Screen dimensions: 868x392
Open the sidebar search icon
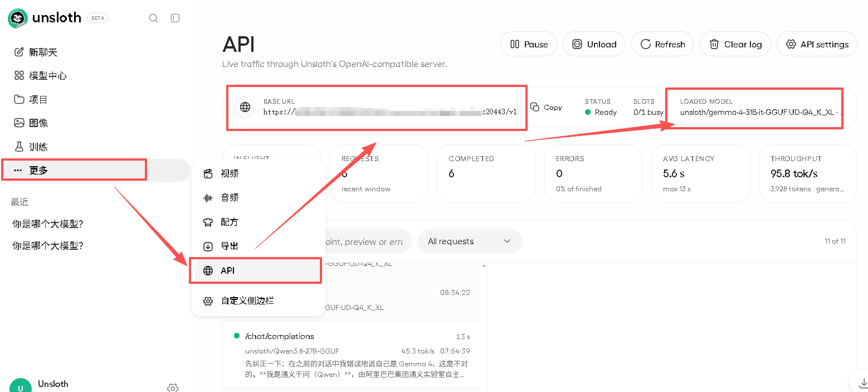point(153,18)
